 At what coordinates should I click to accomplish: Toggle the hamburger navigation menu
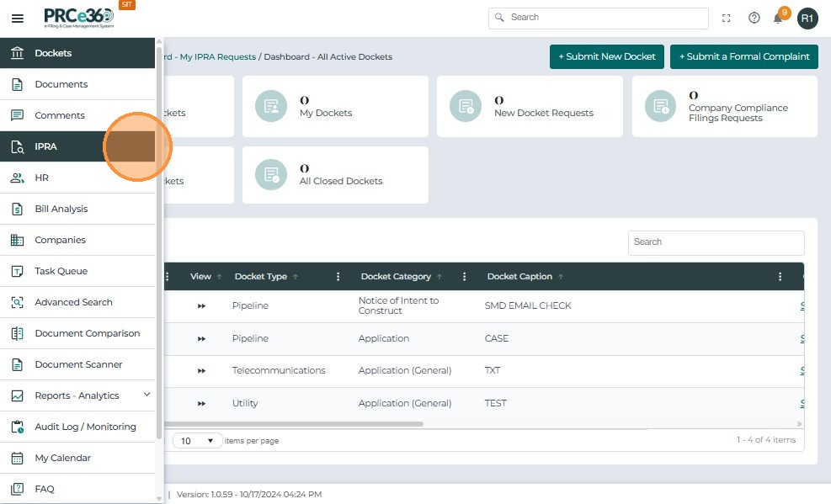[x=17, y=18]
